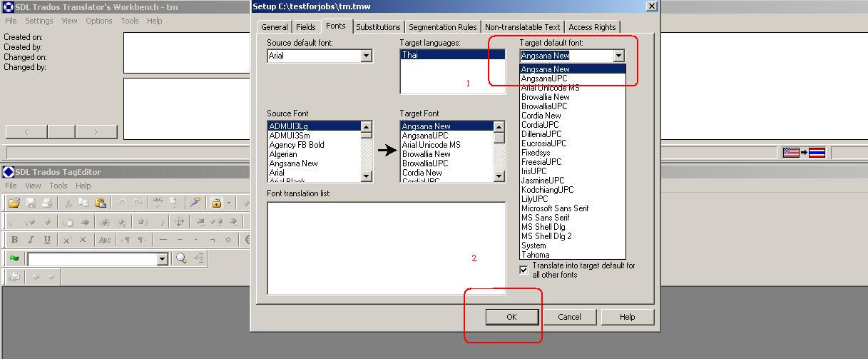
Task: Select Cordia New in the dropdown list
Action: [x=573, y=116]
